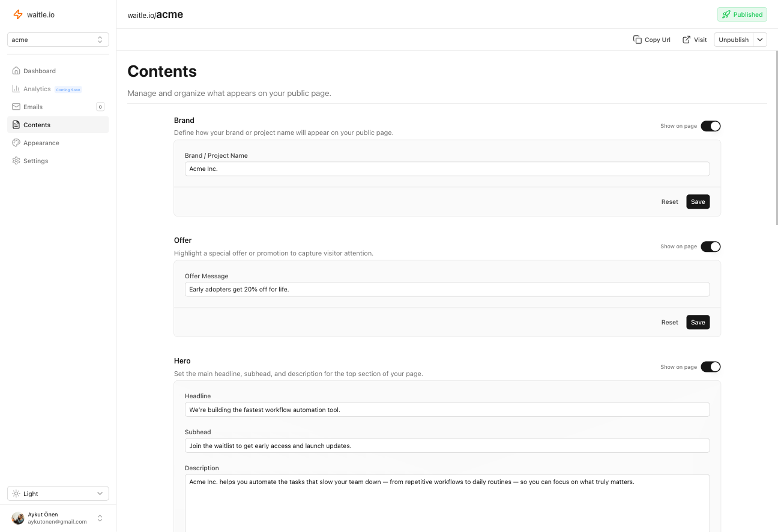The width and height of the screenshot is (778, 532).
Task: Toggle Show on page for Brand
Action: [711, 126]
